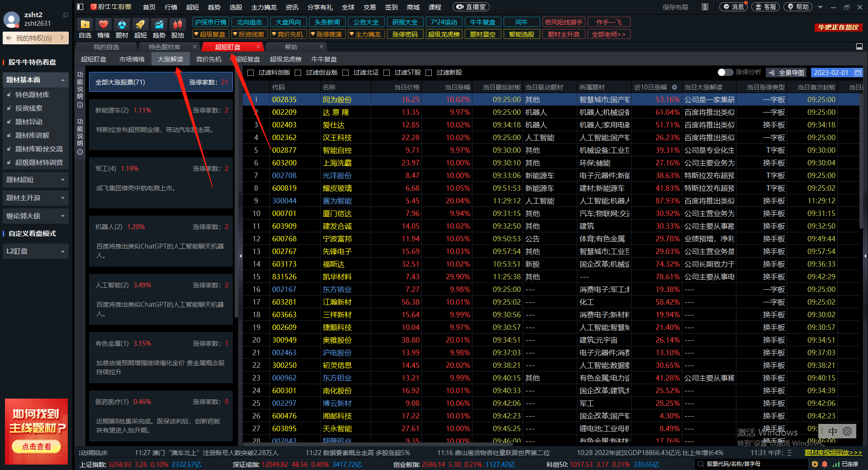Switch to 超级龙虎榜 sub-tab
The image size is (868, 470).
point(286,59)
